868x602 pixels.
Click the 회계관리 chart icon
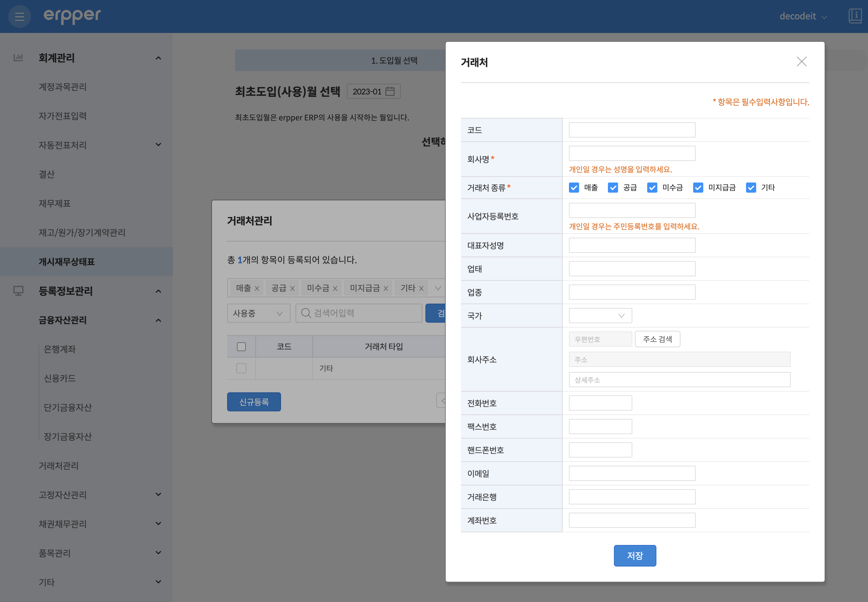tap(18, 58)
